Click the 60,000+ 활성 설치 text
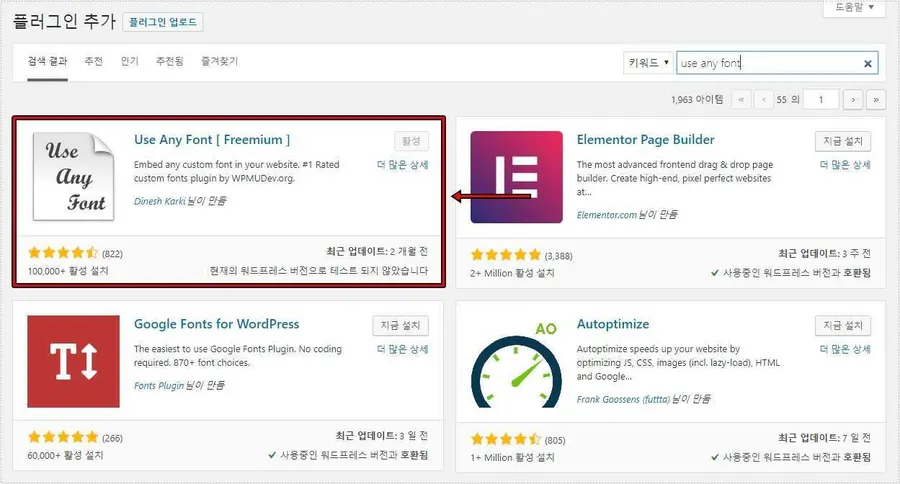 [x=65, y=455]
